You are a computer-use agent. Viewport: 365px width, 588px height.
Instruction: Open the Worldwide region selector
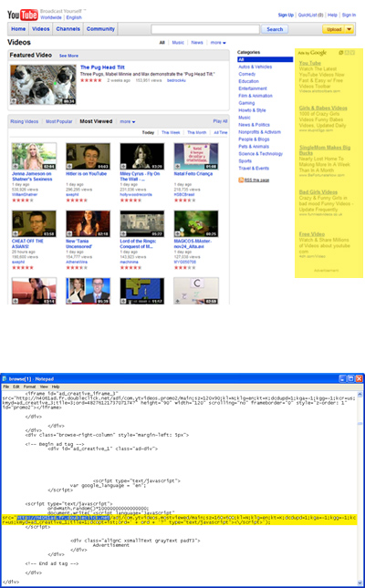tap(51, 17)
